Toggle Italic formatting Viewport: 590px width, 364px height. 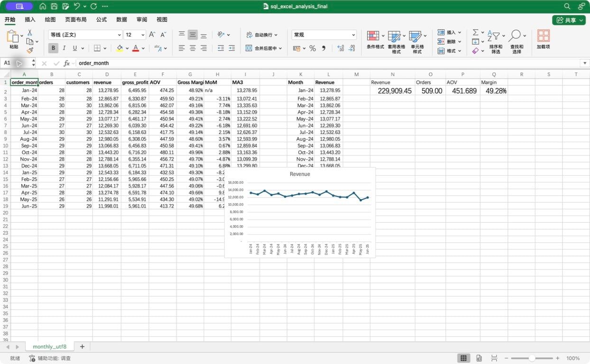point(64,48)
